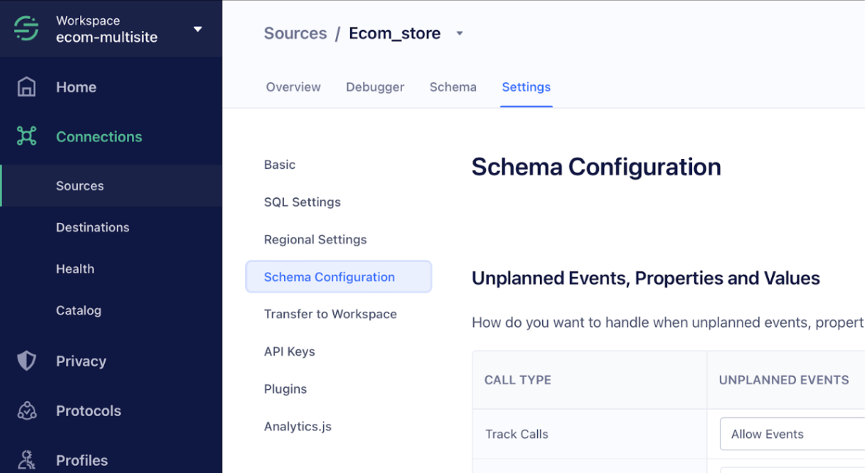The width and height of the screenshot is (868, 473).
Task: Expand the Ecom_store source dropdown arrow
Action: click(459, 34)
